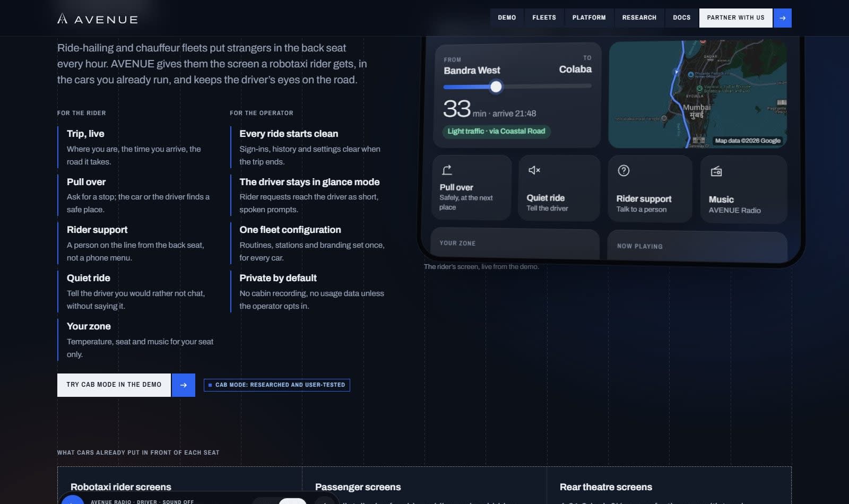Click the 'Rear theatre screens' card heading
Screen dimensions: 849x504
[606, 487]
